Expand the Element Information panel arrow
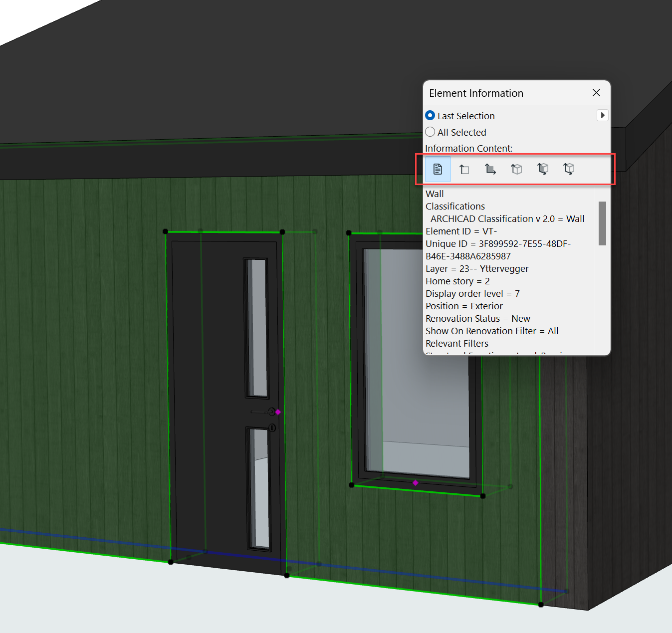The width and height of the screenshot is (672, 633). [602, 115]
